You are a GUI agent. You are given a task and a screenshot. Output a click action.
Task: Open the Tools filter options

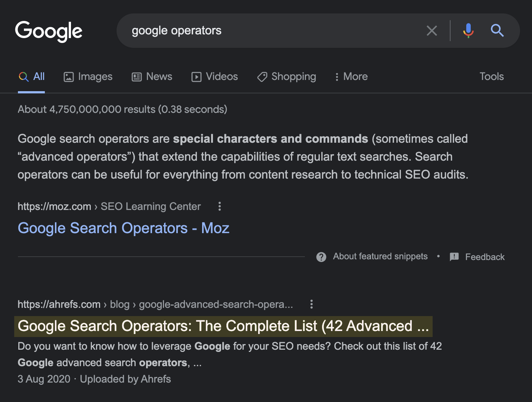coord(491,77)
